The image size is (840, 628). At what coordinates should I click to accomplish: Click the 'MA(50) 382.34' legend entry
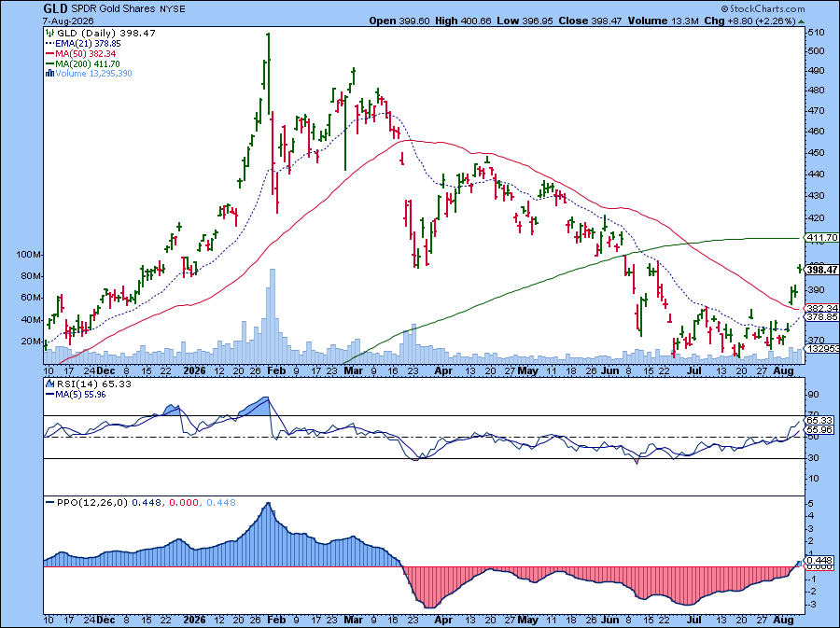click(85, 53)
